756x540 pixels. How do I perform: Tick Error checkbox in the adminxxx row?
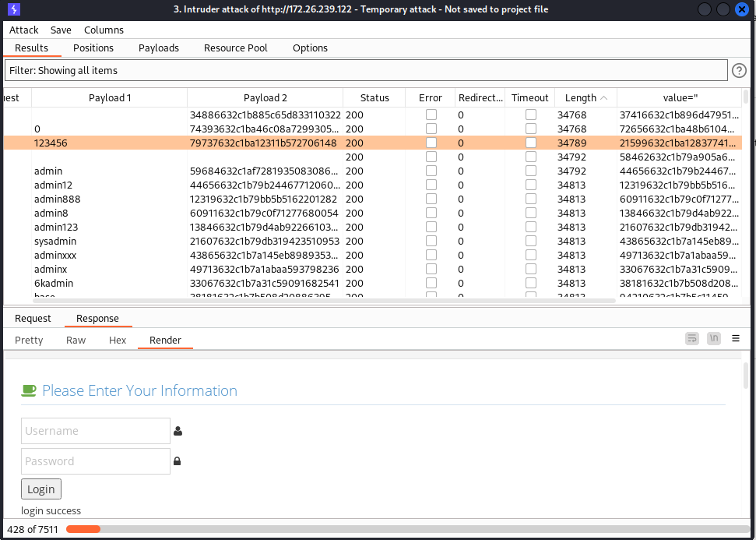[x=431, y=255]
